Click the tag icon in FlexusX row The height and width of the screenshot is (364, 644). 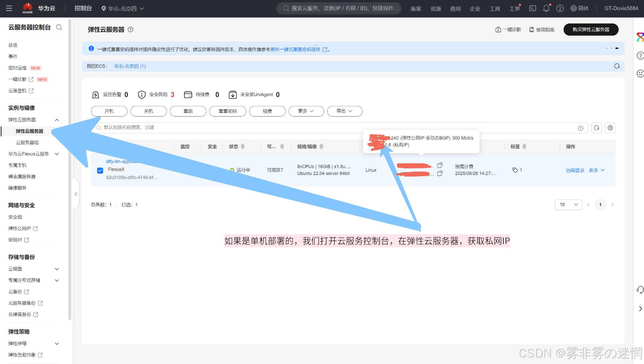tap(515, 170)
